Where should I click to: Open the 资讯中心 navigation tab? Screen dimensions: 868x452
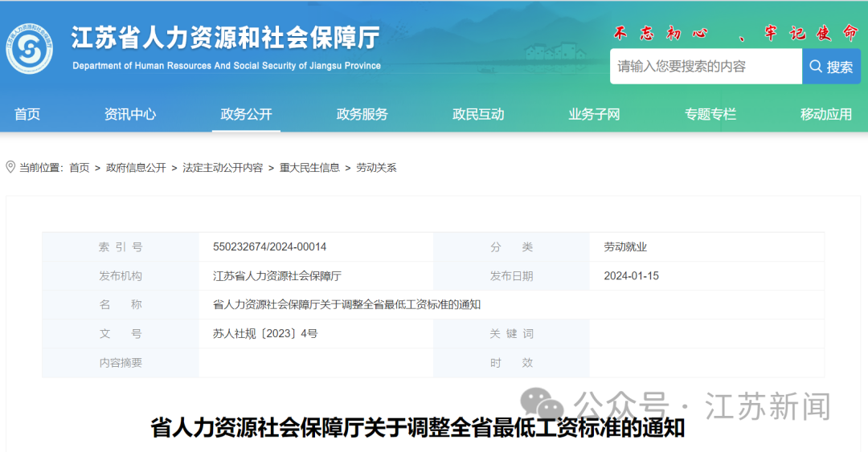[130, 115]
